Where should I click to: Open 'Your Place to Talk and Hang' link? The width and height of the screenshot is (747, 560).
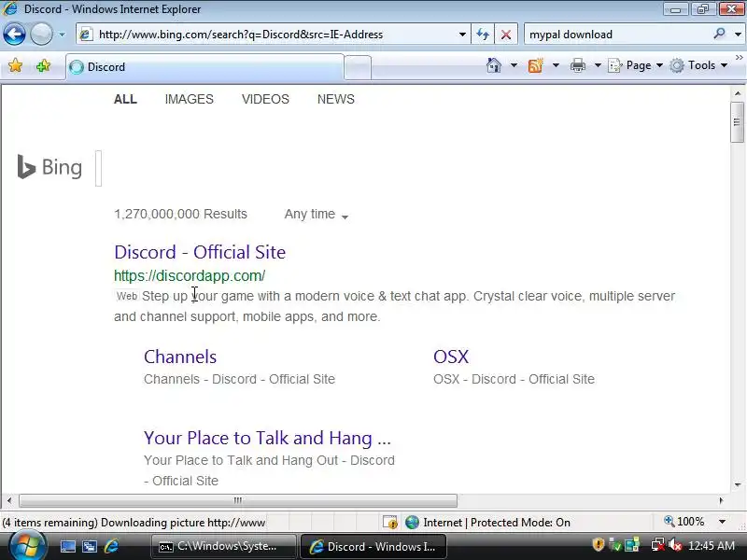point(267,438)
